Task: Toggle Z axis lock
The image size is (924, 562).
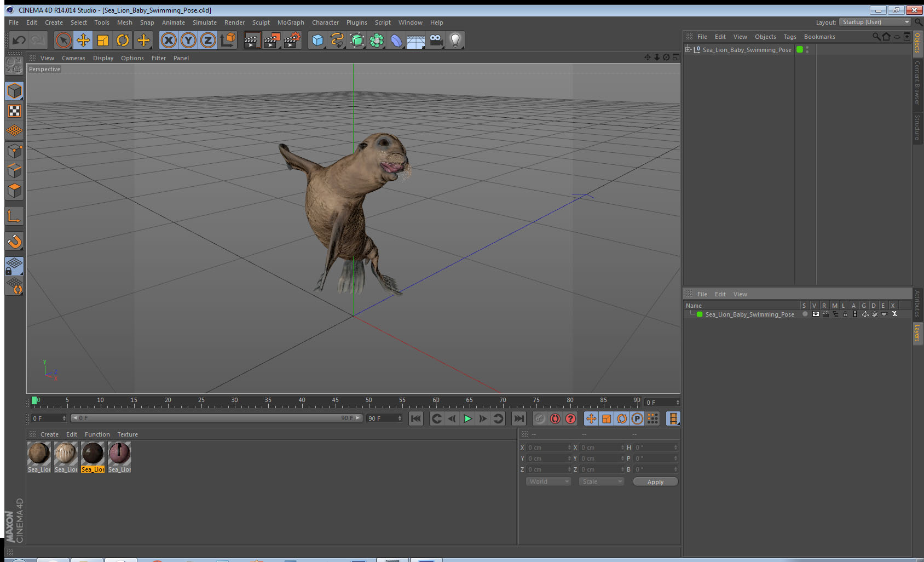Action: click(208, 40)
